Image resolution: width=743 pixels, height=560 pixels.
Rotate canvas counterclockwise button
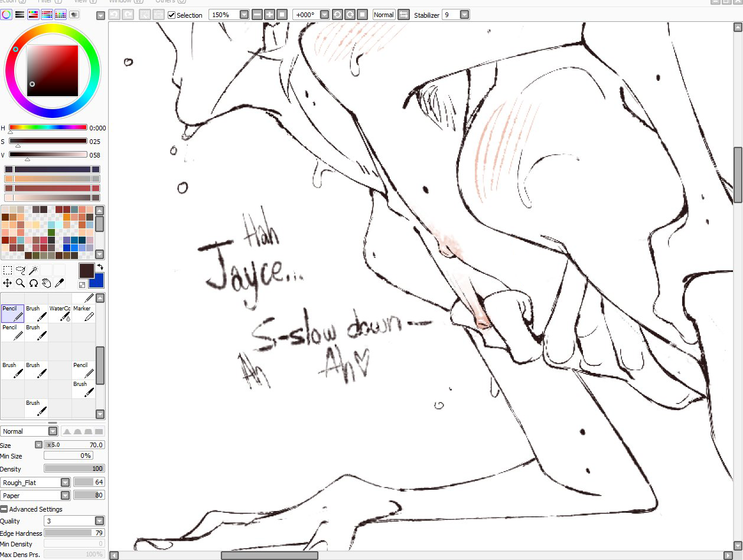pos(337,14)
